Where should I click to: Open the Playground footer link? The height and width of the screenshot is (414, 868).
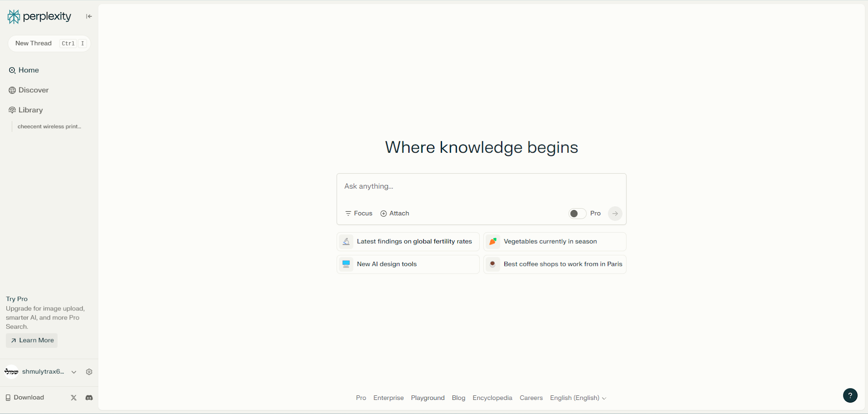(428, 398)
